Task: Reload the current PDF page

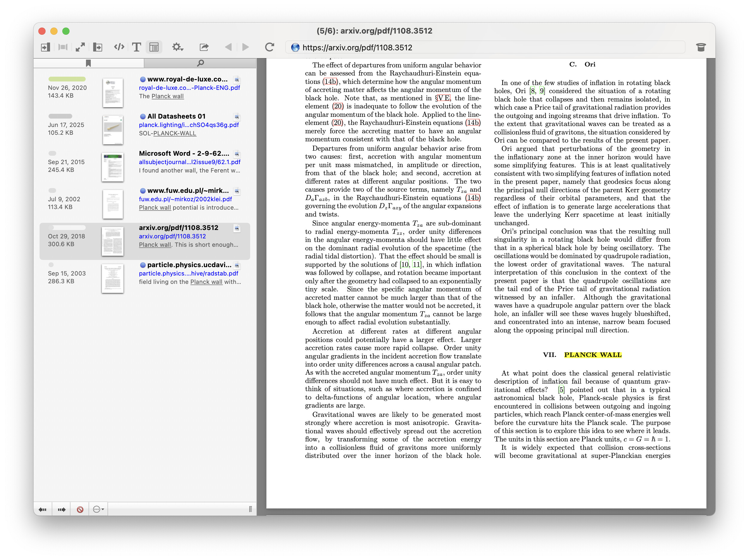Action: [x=270, y=47]
